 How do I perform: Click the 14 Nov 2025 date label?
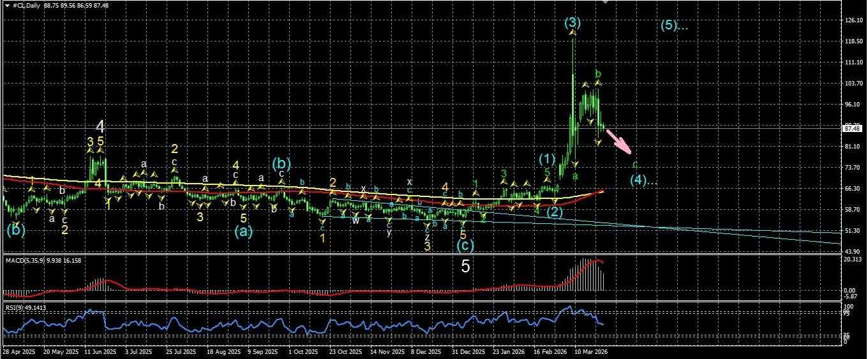pos(386,351)
